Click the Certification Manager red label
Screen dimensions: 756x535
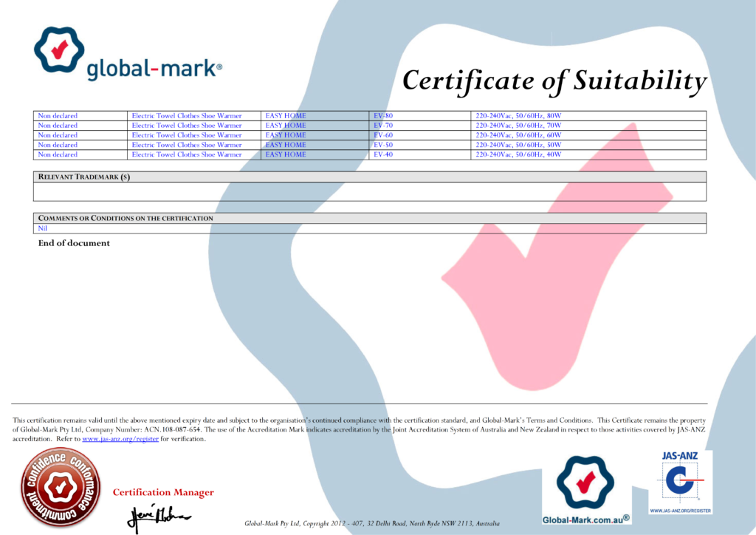pyautogui.click(x=163, y=493)
